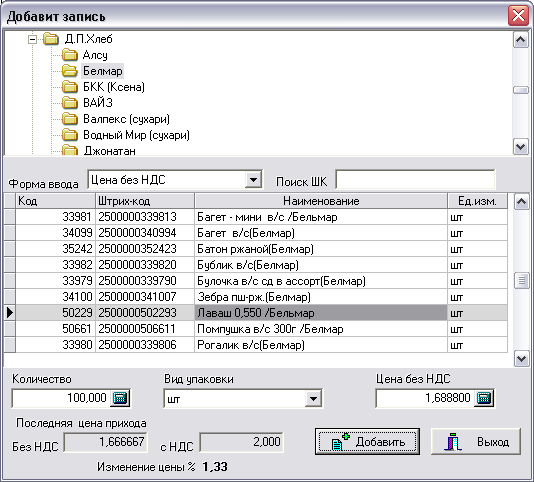Click the folder icon of ВАЙЗ
This screenshot has height=482, width=534.
(x=70, y=103)
